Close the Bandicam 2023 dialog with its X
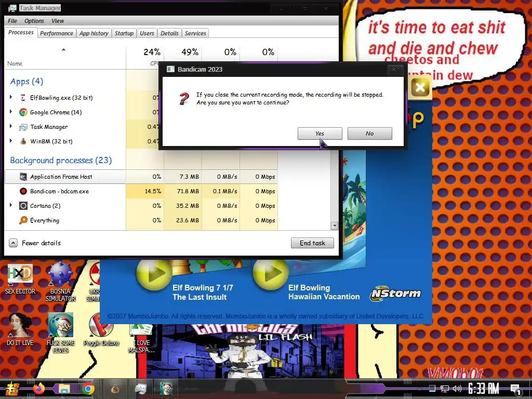Screen dimensions: 532x399 394,70
